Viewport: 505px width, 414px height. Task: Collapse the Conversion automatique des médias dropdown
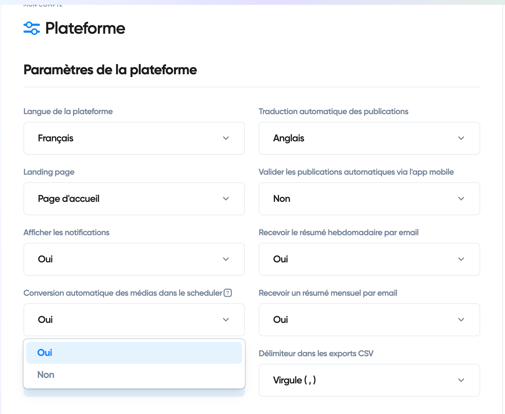tap(134, 320)
